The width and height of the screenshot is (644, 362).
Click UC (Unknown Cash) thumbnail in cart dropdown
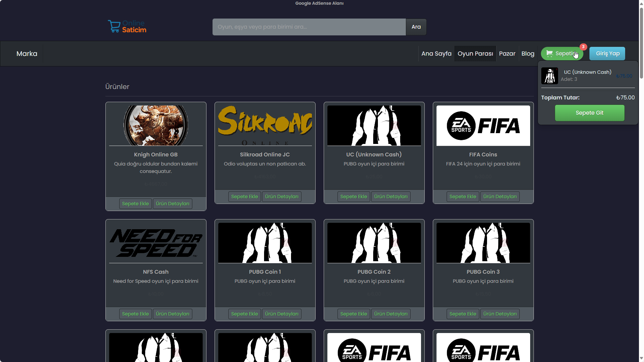tap(549, 76)
